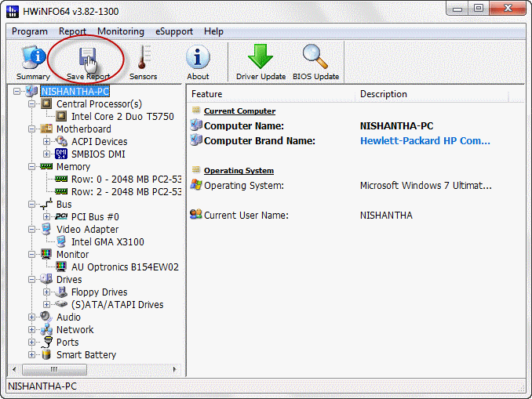Viewport: 532px width, 399px height.
Task: Click the Audio speaker icon
Action: [46, 317]
